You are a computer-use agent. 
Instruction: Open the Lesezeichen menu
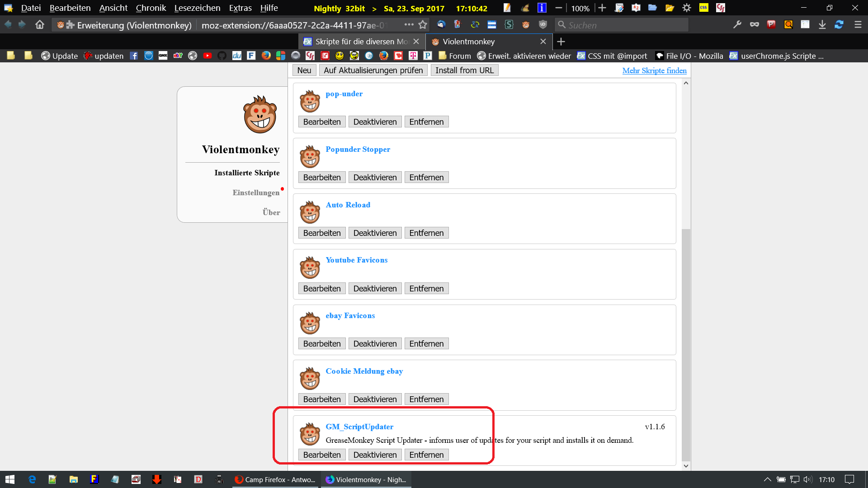coord(197,8)
